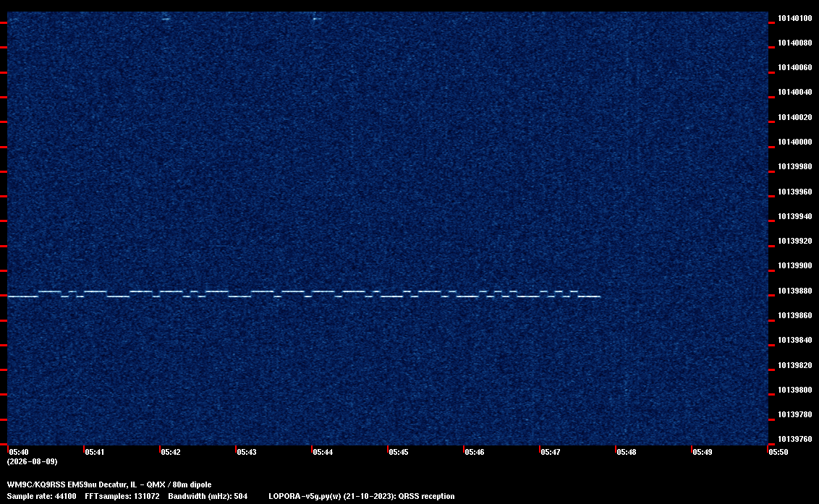
Task: Click the 10140020 frequency label
Action: 794,117
